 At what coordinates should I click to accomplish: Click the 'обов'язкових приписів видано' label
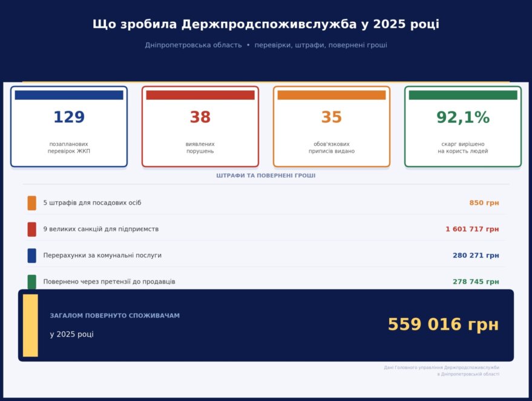[x=332, y=148]
